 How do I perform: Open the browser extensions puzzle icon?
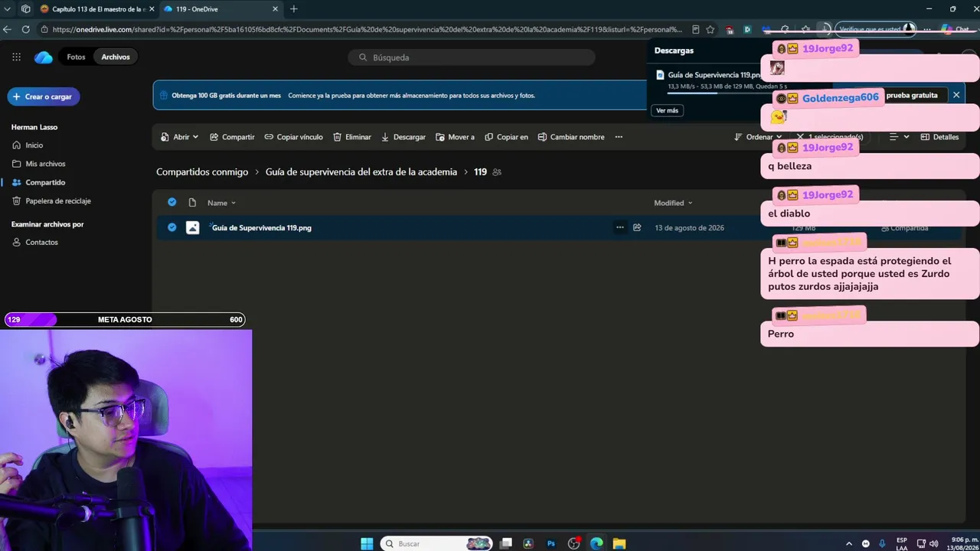click(x=785, y=29)
